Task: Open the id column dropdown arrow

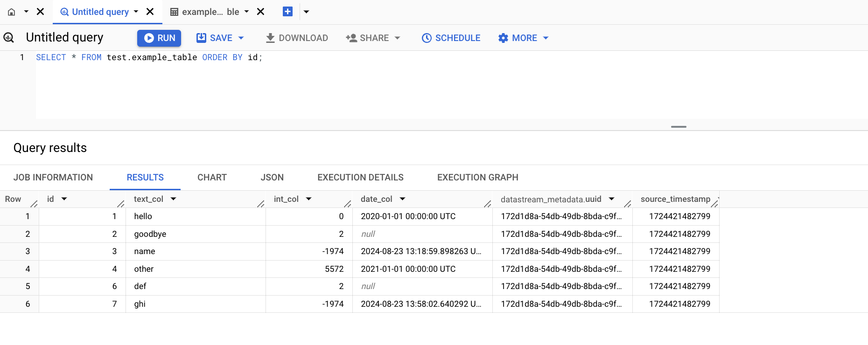Action: coord(64,199)
